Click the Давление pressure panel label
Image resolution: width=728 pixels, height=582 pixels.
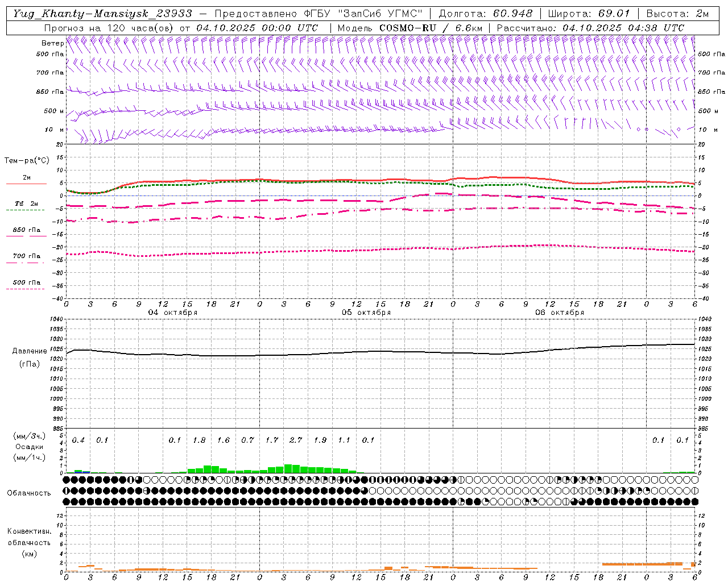pyautogui.click(x=29, y=351)
